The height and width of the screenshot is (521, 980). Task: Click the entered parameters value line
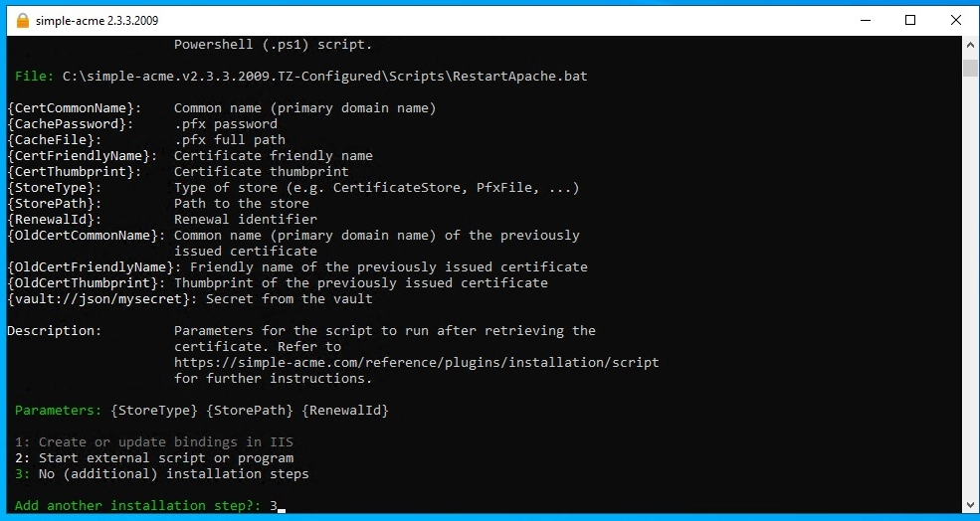click(250, 411)
